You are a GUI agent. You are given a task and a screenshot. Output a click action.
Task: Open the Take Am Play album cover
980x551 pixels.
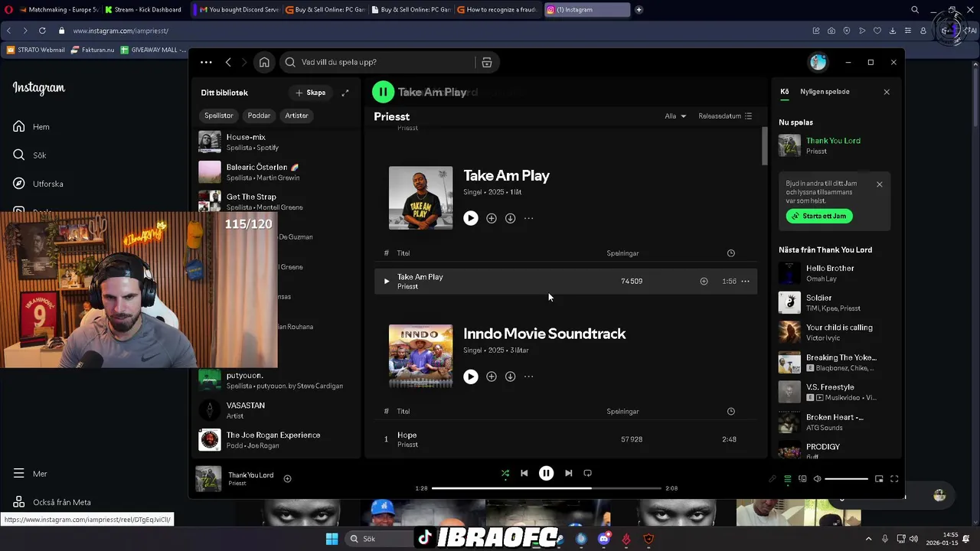420,197
